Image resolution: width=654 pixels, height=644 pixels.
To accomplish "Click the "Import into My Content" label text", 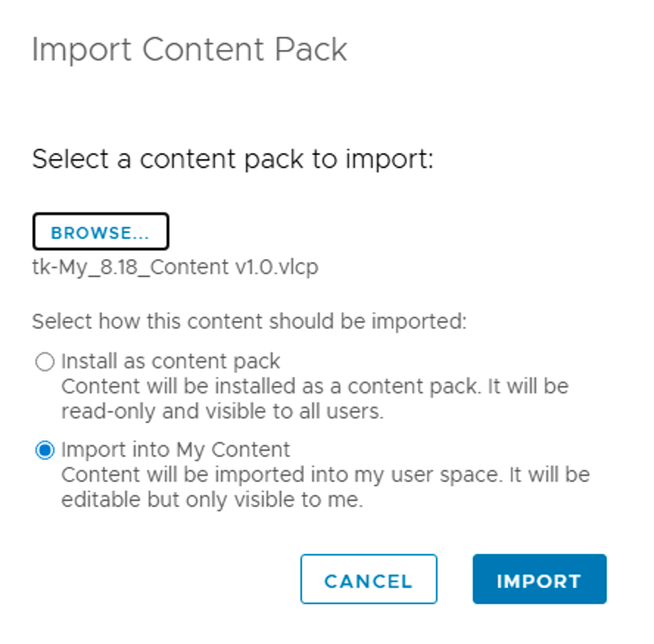I will tap(175, 449).
